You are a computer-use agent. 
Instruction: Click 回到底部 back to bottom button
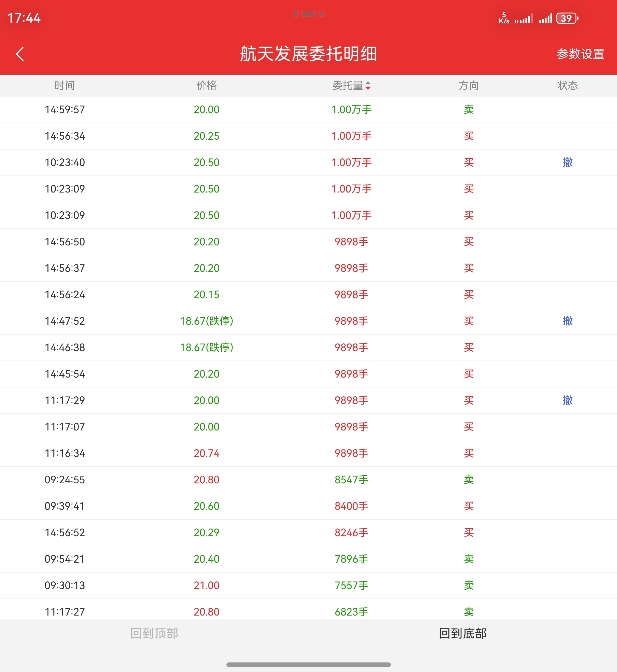click(462, 633)
